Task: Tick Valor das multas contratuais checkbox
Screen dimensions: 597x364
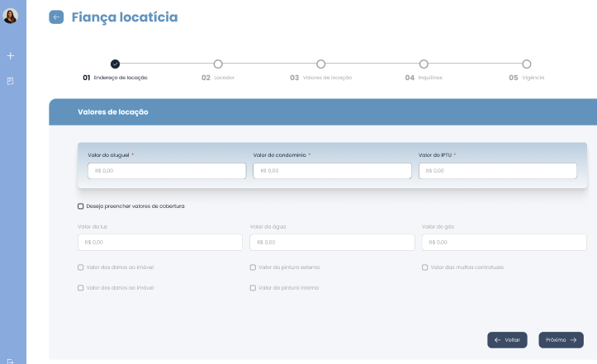Action: pos(424,267)
